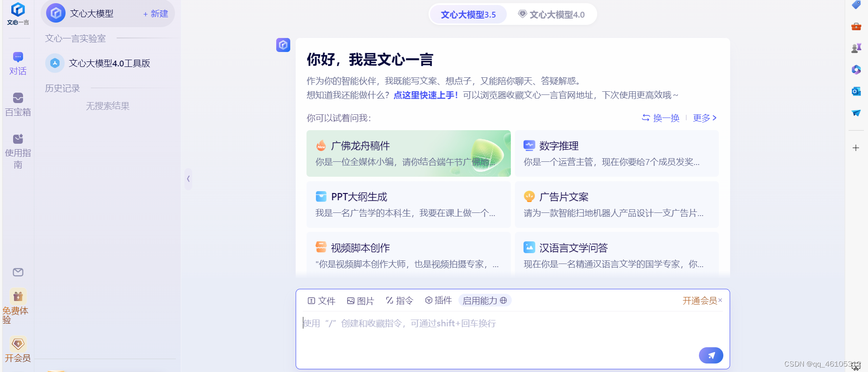Click + 新建 new conversation button
This screenshot has width=868, height=372.
156,14
